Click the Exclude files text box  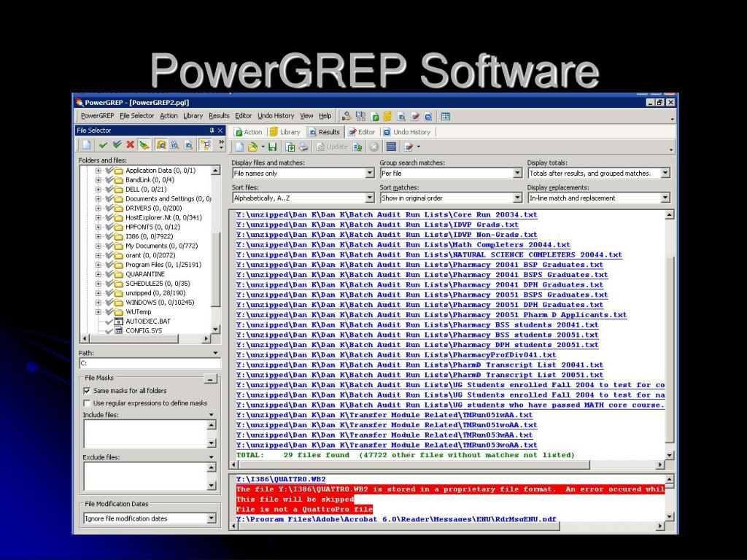coord(145,476)
